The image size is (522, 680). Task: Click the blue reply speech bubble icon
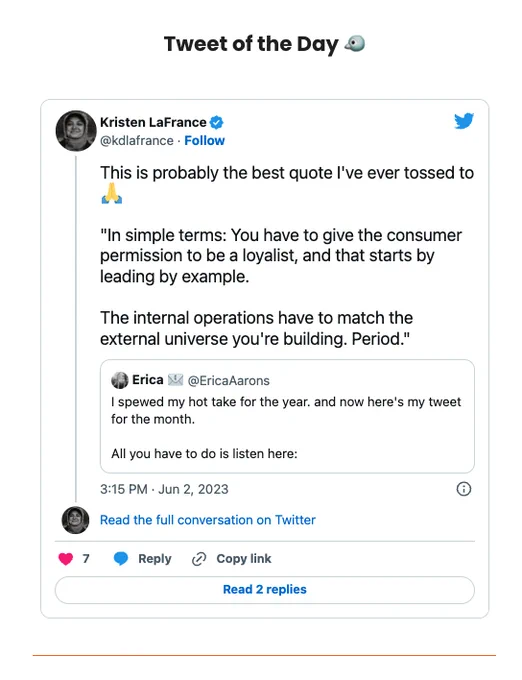pyautogui.click(x=121, y=559)
